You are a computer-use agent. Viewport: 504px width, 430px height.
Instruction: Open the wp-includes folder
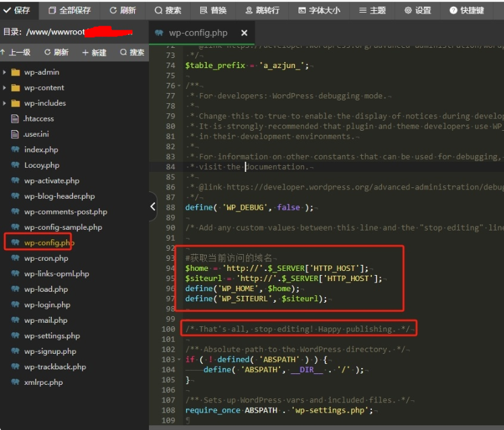pyautogui.click(x=45, y=103)
